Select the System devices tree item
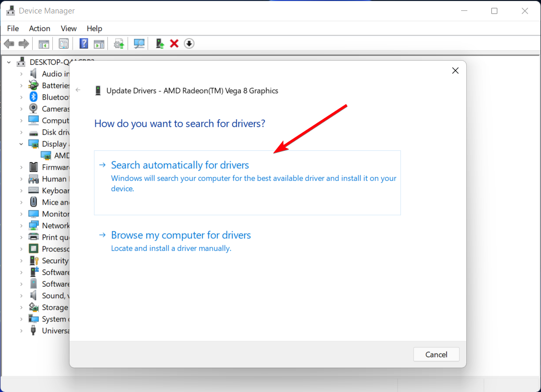This screenshot has width=541, height=392. (x=49, y=319)
